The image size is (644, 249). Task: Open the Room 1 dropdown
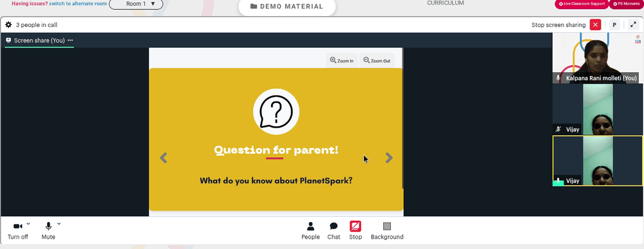136,4
